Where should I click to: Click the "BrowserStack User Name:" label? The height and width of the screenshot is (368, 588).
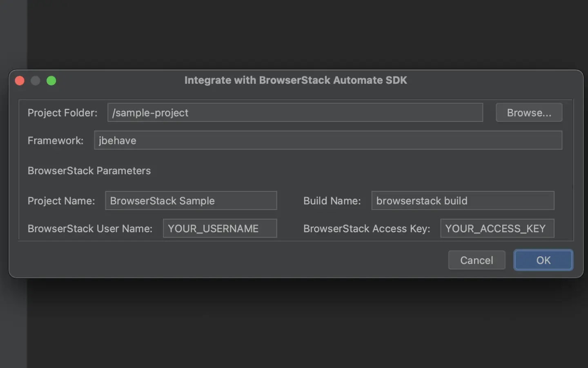pos(90,229)
